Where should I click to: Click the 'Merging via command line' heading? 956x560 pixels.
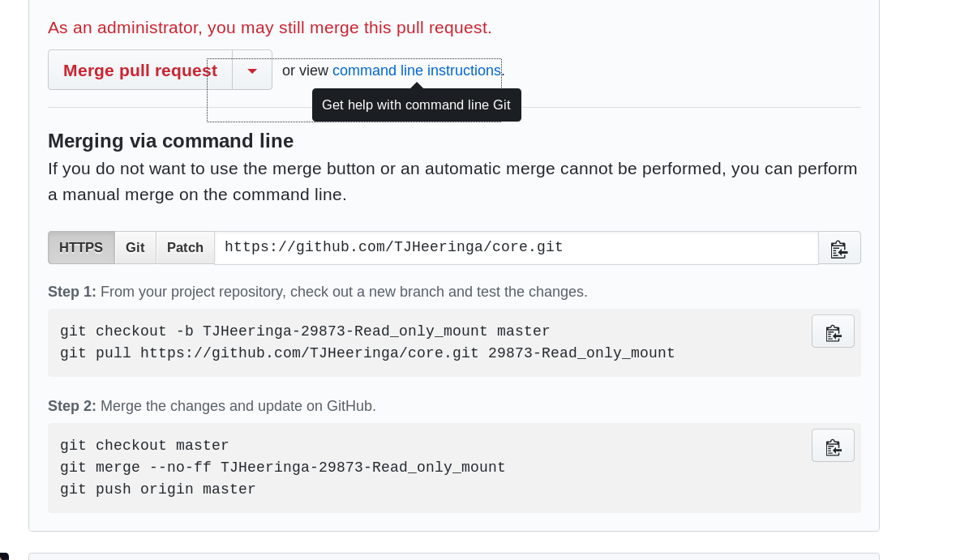(x=170, y=141)
